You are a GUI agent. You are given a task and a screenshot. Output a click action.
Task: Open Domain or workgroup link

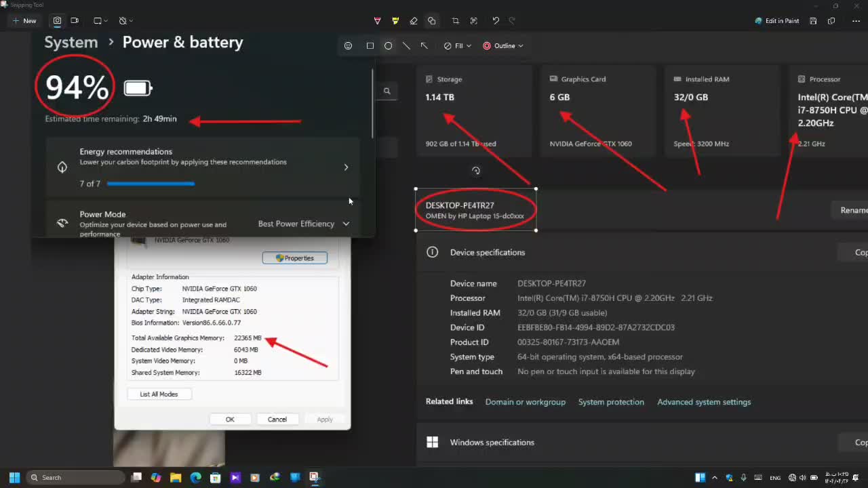click(525, 402)
